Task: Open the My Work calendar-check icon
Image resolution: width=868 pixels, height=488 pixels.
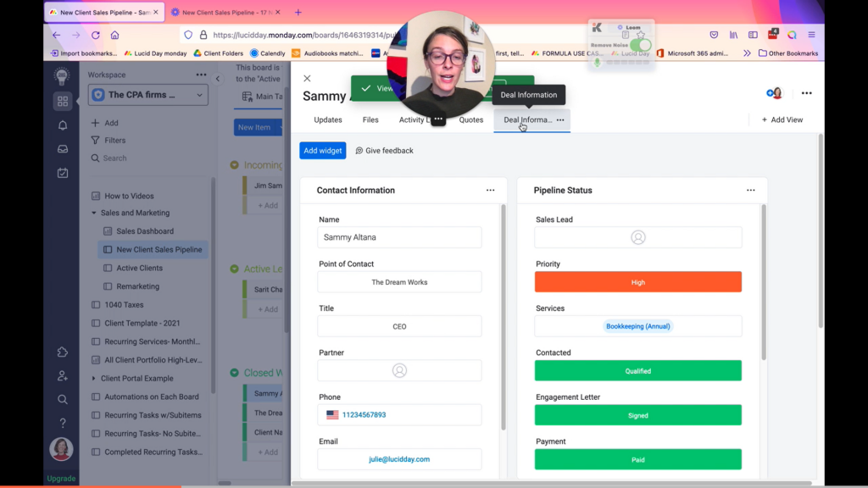Action: click(63, 173)
